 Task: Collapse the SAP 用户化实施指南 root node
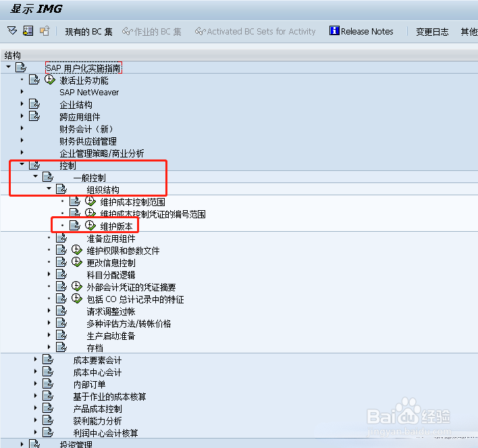coord(8,66)
